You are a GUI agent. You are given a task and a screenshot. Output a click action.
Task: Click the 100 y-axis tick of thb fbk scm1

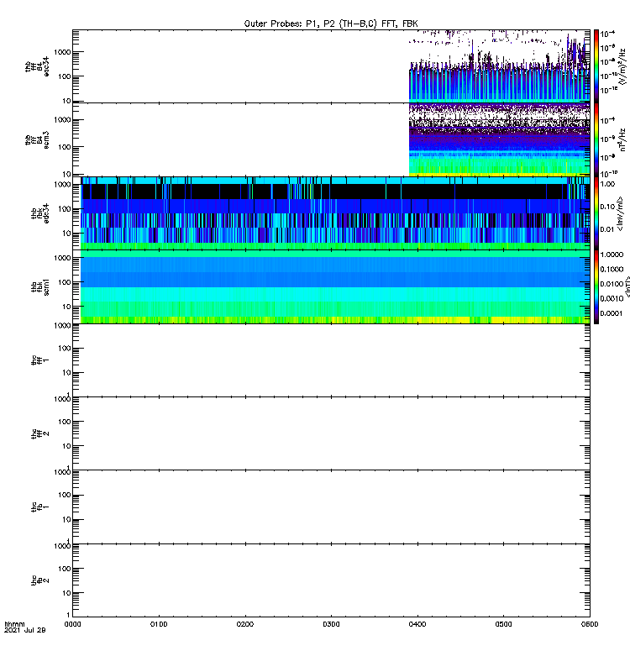point(65,282)
